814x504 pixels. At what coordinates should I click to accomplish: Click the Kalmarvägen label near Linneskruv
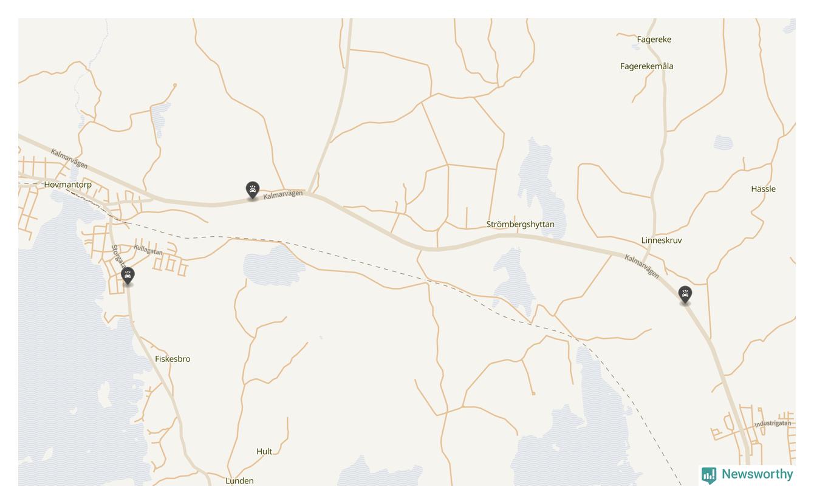click(641, 267)
